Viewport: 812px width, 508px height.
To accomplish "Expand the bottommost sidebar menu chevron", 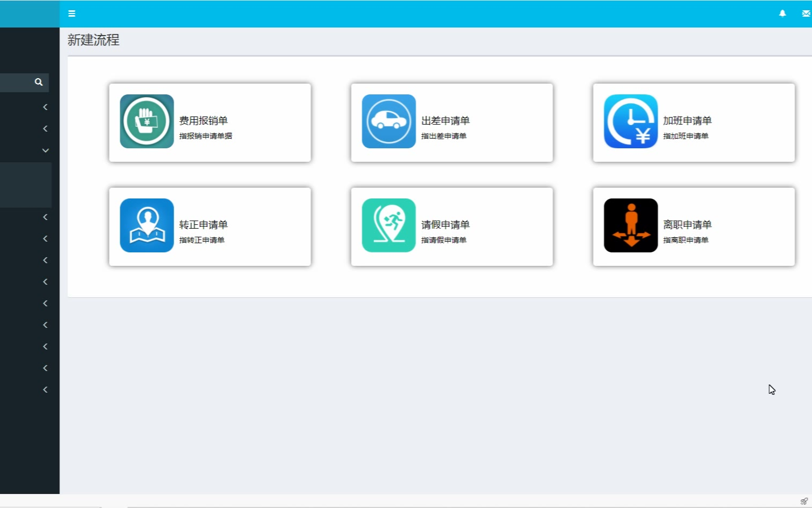I will point(45,389).
